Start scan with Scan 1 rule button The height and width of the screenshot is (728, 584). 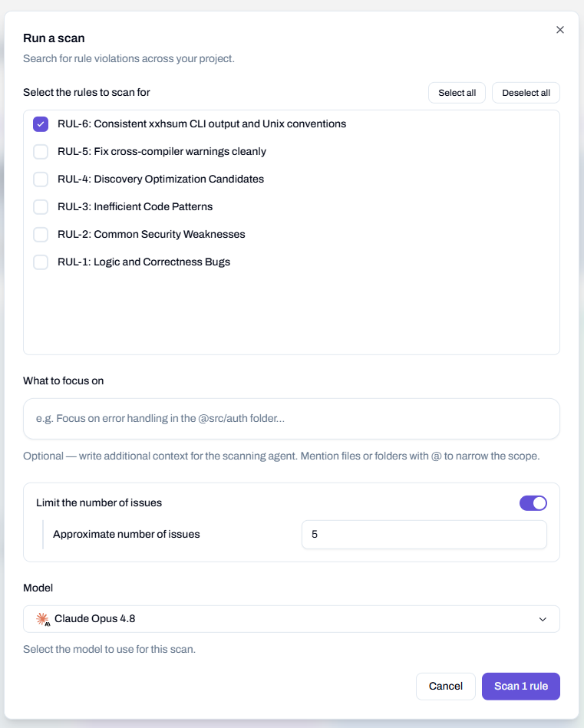(521, 687)
